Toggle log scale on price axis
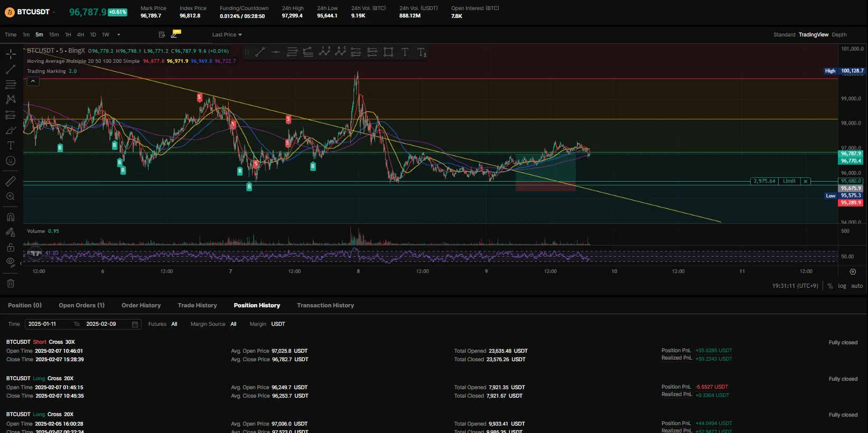Viewport: 868px width, 433px height. point(842,286)
